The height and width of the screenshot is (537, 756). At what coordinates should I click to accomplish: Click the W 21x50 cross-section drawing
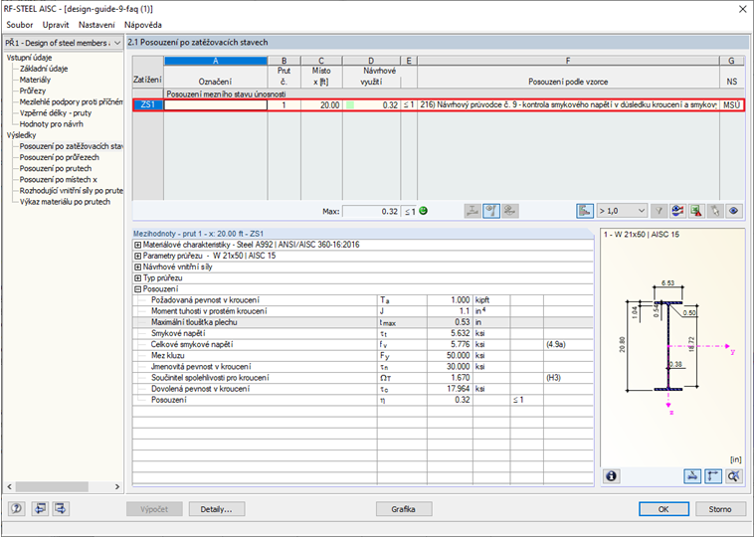(x=668, y=346)
